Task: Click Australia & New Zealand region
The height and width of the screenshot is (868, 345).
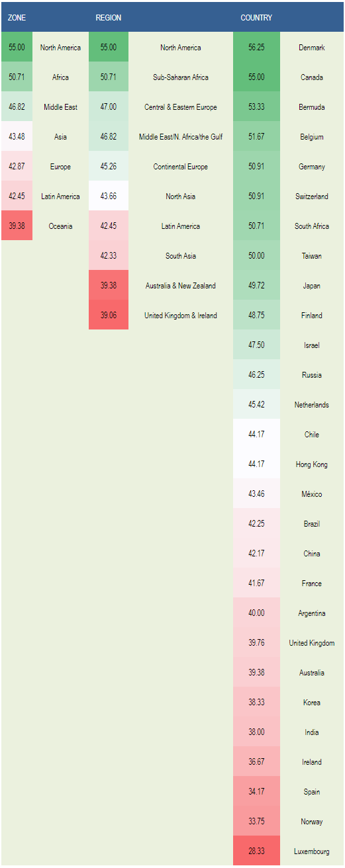Action: [x=181, y=286]
